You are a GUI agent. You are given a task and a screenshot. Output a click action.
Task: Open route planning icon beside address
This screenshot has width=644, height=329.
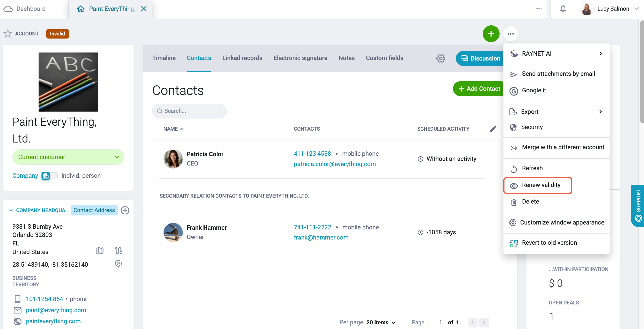[x=119, y=250]
